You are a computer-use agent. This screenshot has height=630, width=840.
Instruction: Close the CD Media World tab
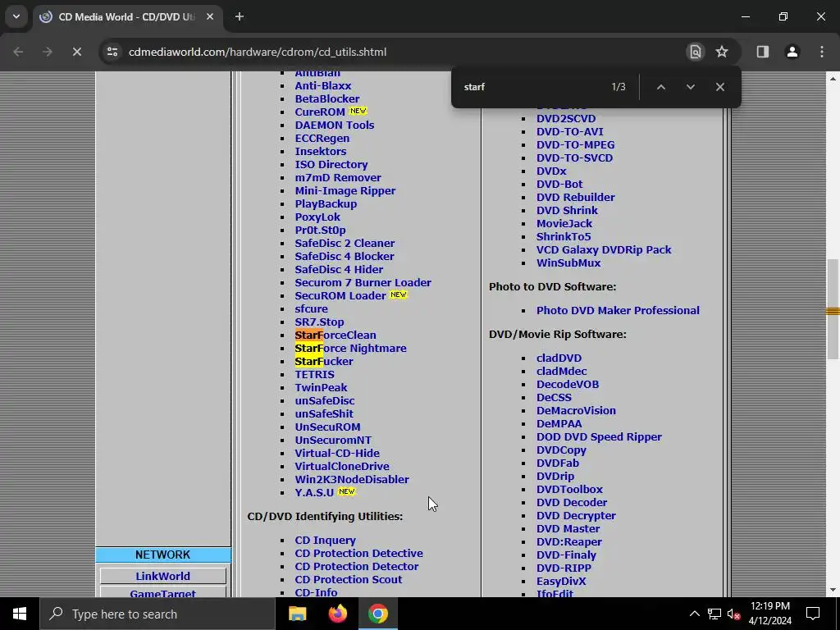210,16
